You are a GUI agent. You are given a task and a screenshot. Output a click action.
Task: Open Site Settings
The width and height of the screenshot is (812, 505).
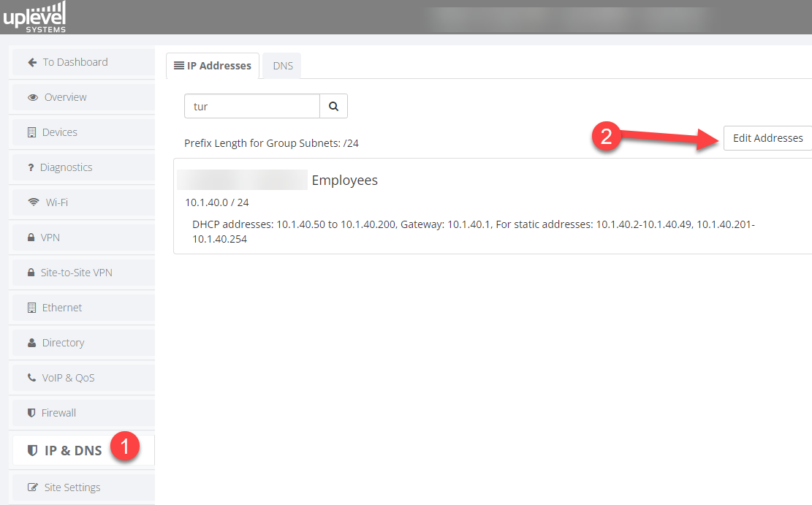pyautogui.click(x=83, y=487)
